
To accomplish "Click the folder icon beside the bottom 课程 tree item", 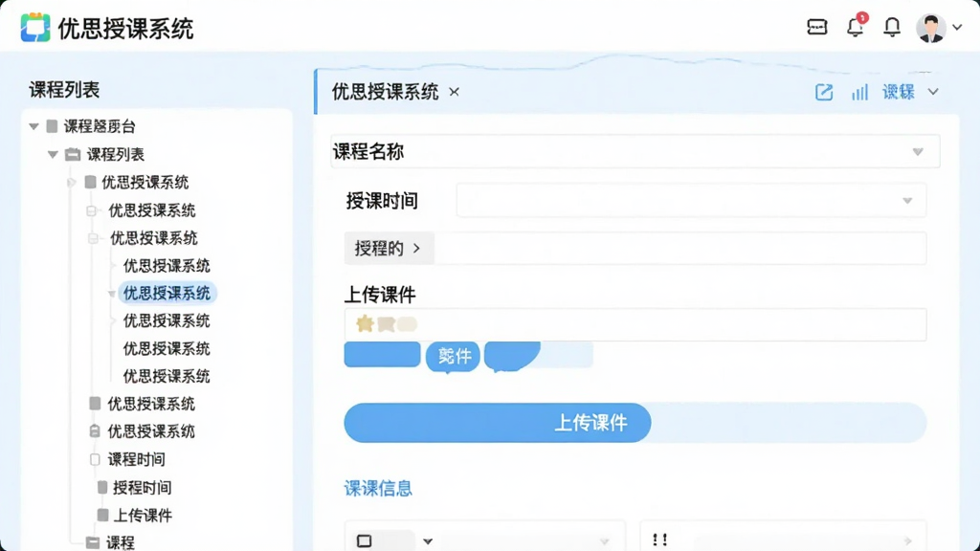I will [93, 542].
